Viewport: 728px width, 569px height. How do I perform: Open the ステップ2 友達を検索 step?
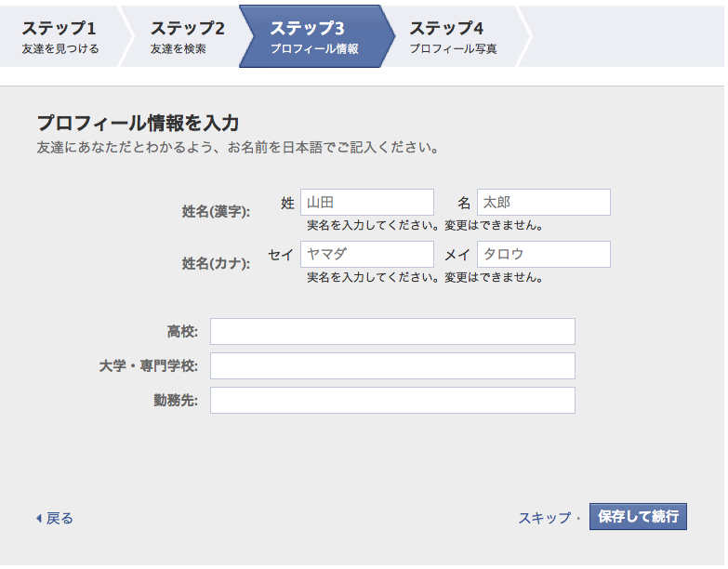(187, 36)
